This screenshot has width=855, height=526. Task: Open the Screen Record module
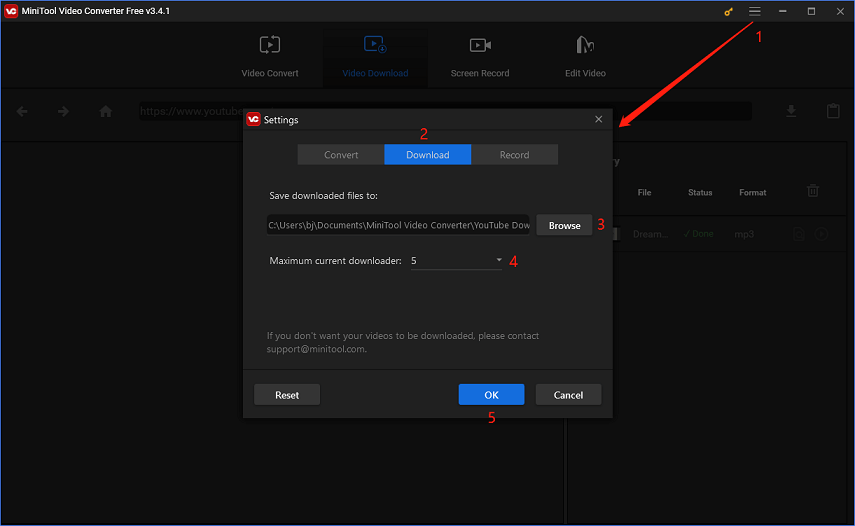(x=480, y=57)
